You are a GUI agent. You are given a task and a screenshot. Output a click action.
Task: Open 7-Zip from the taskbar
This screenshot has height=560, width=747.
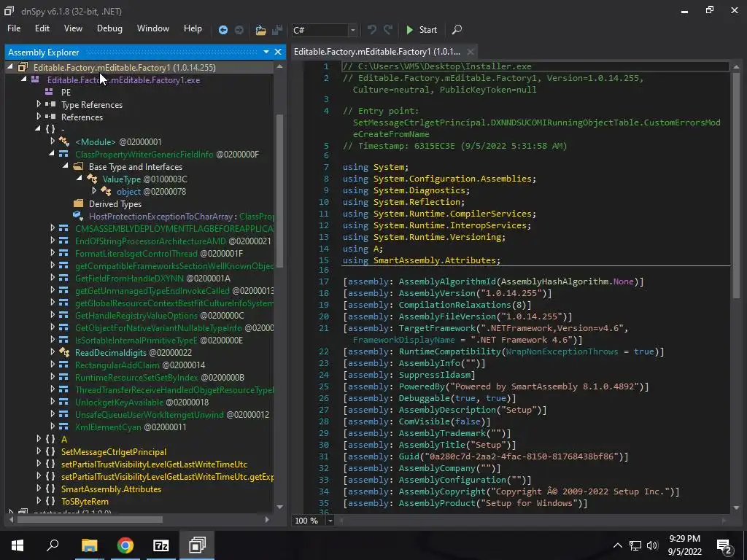pyautogui.click(x=161, y=545)
